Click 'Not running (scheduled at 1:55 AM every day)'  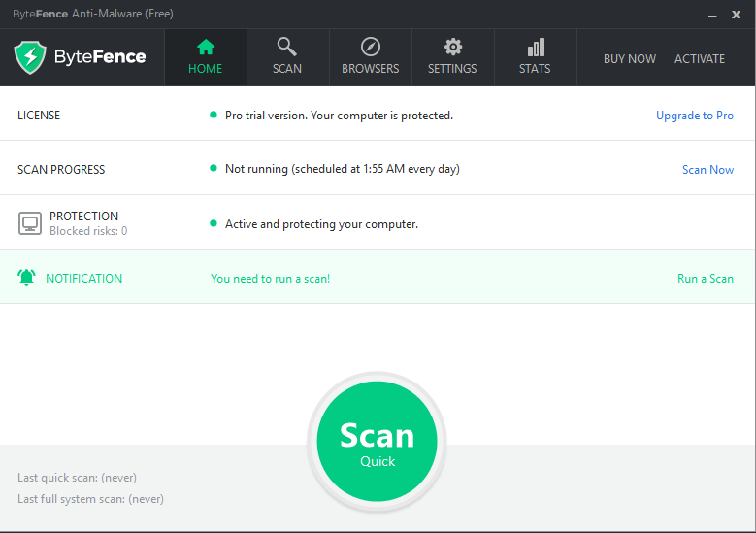(x=343, y=169)
